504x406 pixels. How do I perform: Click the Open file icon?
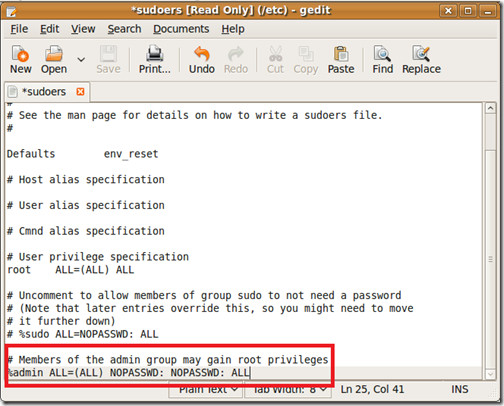tap(54, 54)
